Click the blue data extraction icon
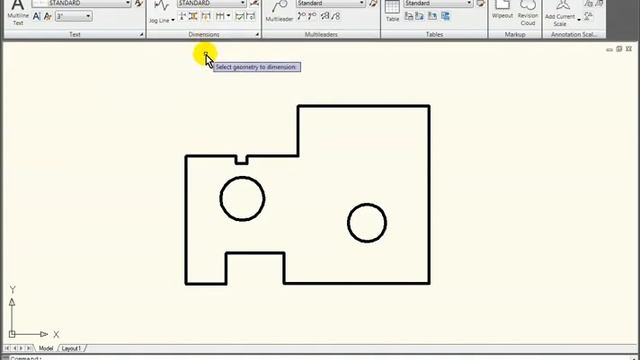Viewport: 640px width, 360px height. 445,16
